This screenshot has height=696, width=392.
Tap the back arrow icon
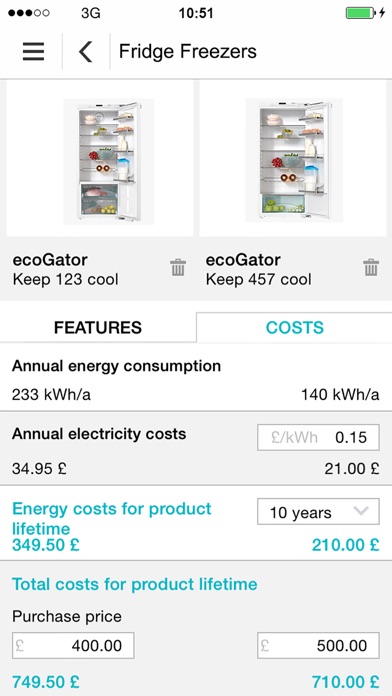pos(86,51)
